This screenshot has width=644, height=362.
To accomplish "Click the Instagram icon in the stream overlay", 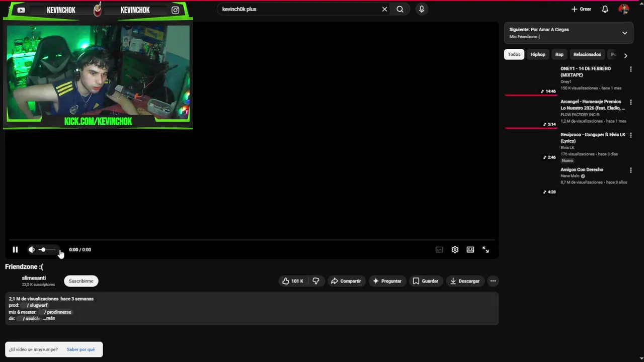I will [x=175, y=10].
